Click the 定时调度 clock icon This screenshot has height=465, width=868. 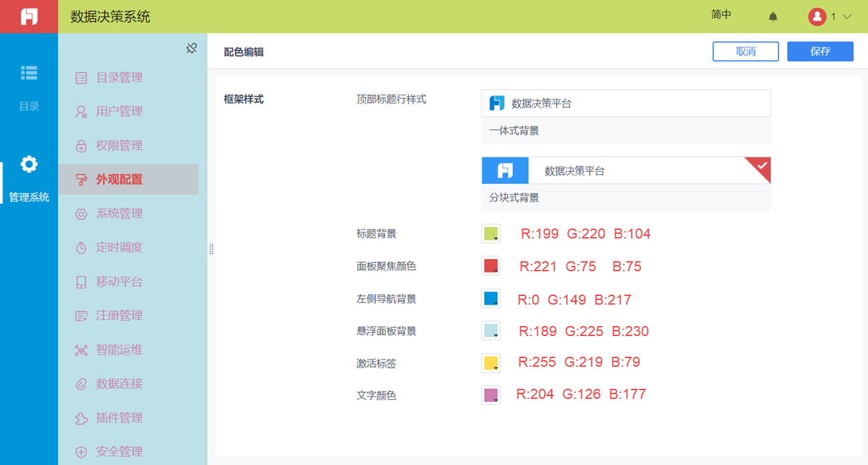click(x=81, y=248)
